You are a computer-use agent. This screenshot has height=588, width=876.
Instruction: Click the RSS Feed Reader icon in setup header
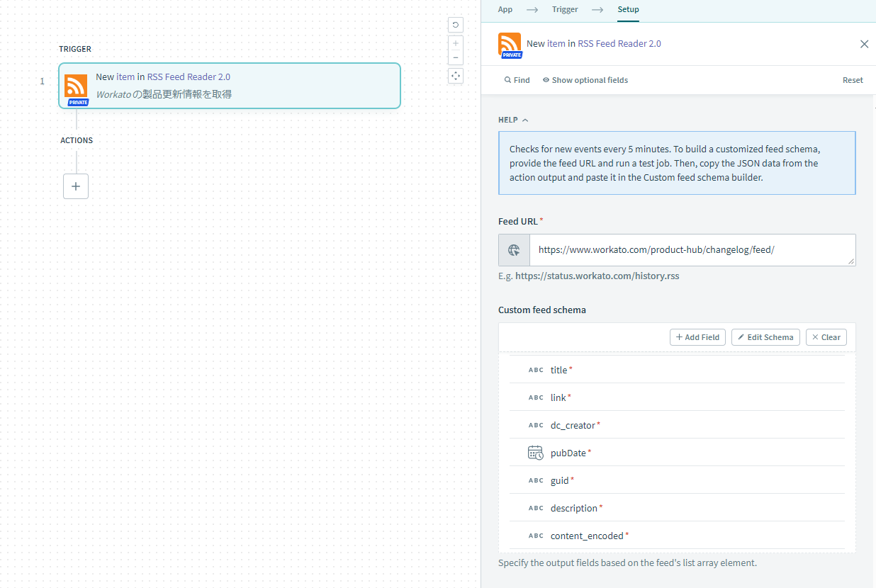tap(510, 44)
